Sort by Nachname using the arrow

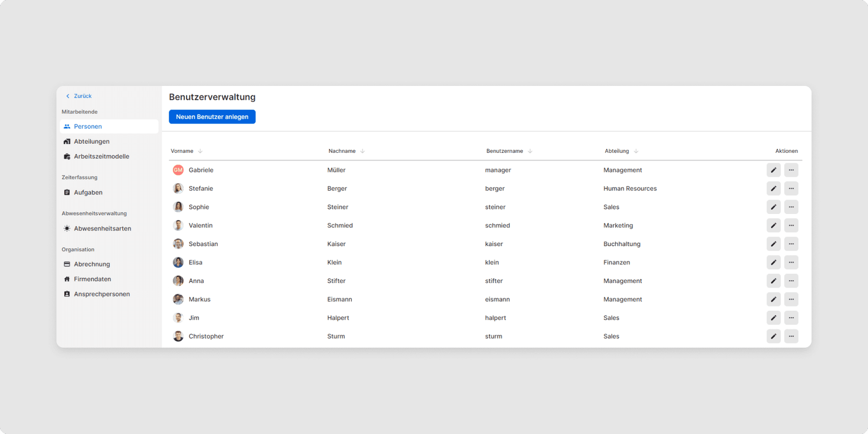click(363, 151)
